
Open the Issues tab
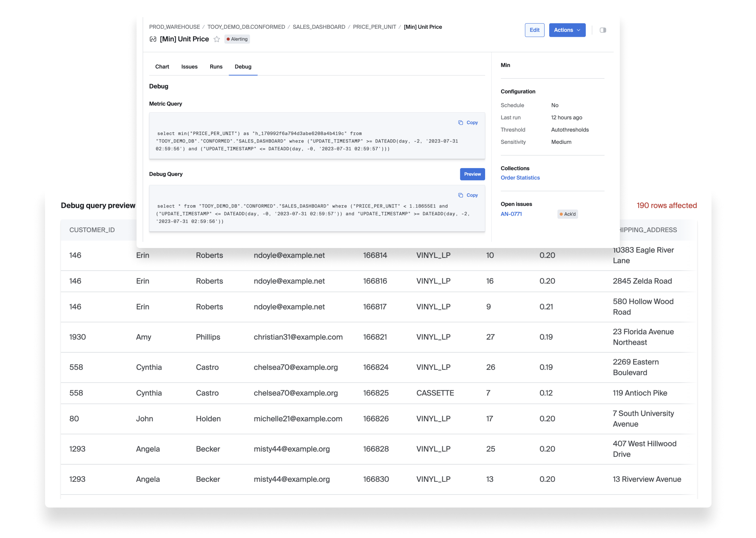pos(189,67)
